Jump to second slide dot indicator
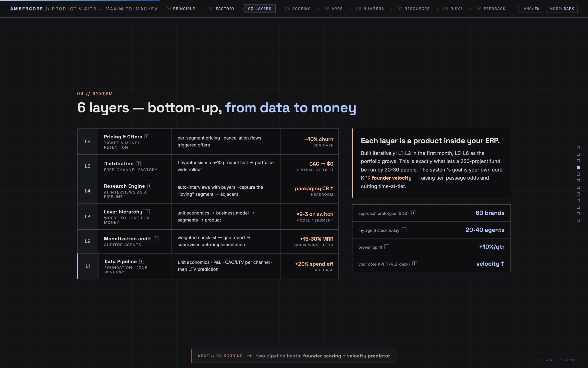Viewport: 588px width, 368px height. point(578,154)
